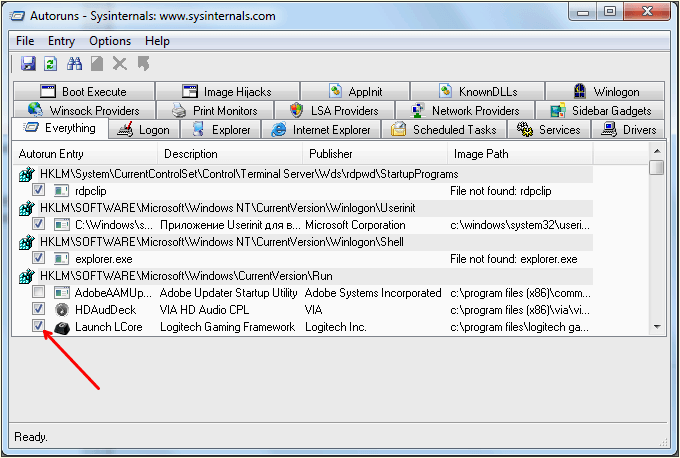This screenshot has width=680, height=458.
Task: Click 'File not found: rdpclip' text
Action: (500, 191)
